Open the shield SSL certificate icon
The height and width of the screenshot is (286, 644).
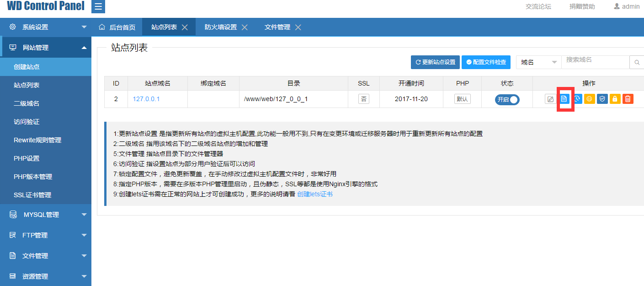pos(602,98)
